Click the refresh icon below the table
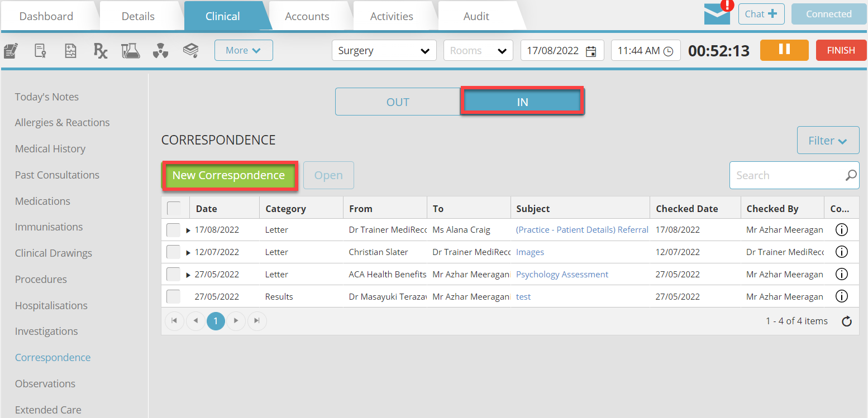This screenshot has height=418, width=868. click(x=847, y=321)
